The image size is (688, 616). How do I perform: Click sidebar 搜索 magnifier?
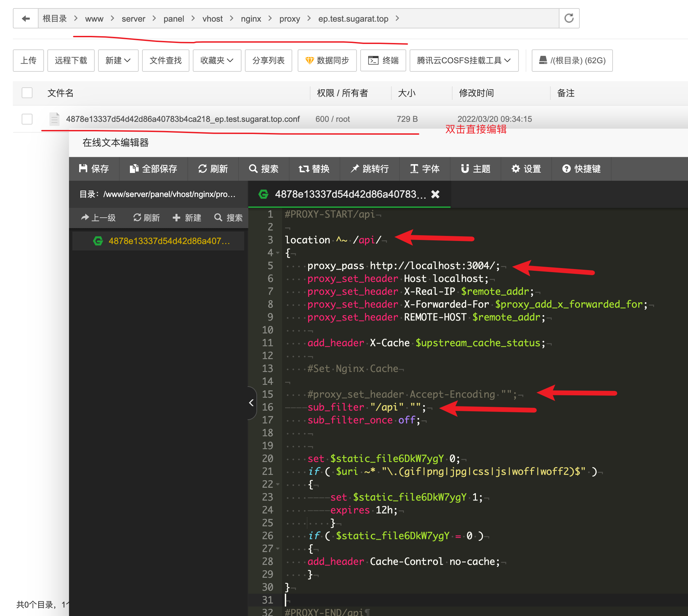(218, 218)
